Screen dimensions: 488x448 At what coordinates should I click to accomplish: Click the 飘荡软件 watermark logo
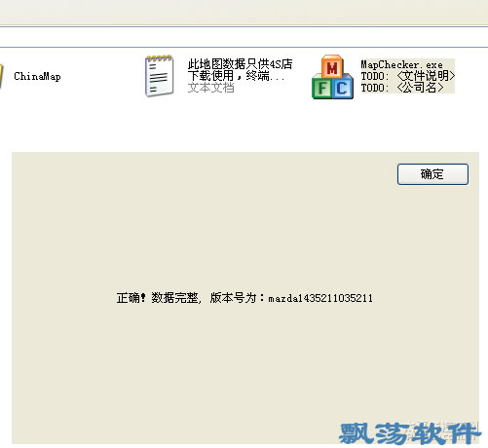409,432
